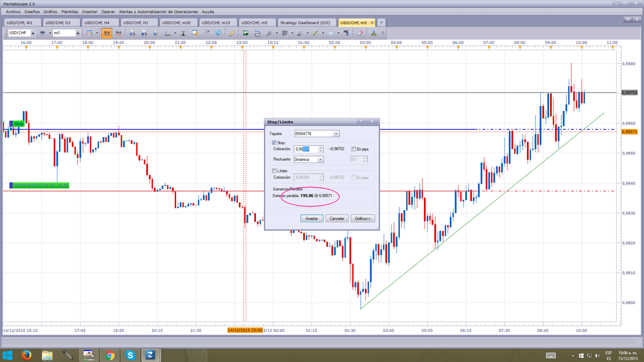Open the Ayuda menu

(x=208, y=11)
